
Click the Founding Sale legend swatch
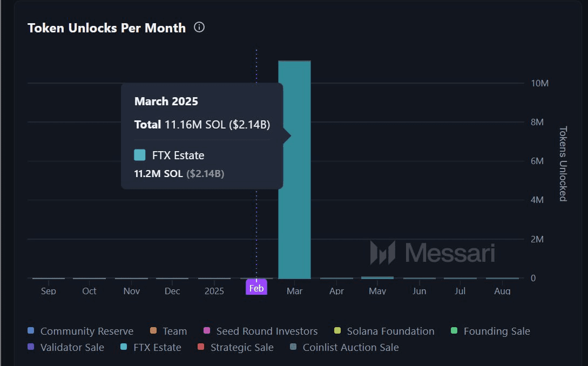coord(454,330)
